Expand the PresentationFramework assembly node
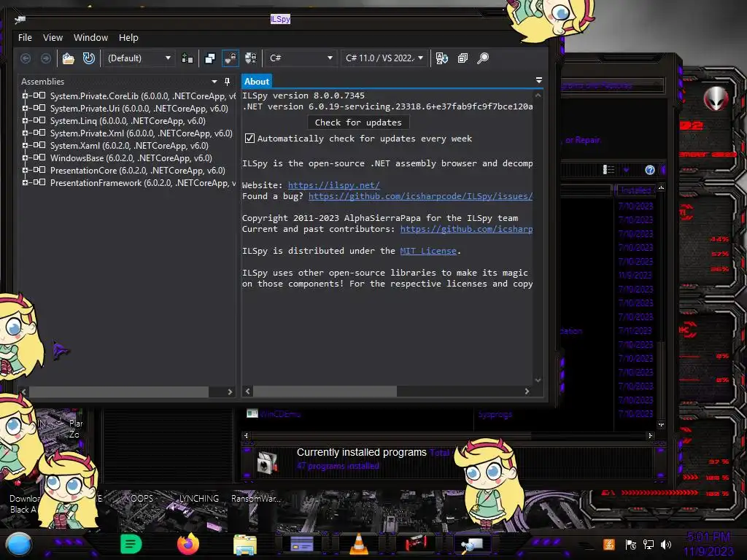The width and height of the screenshot is (747, 560). click(25, 182)
